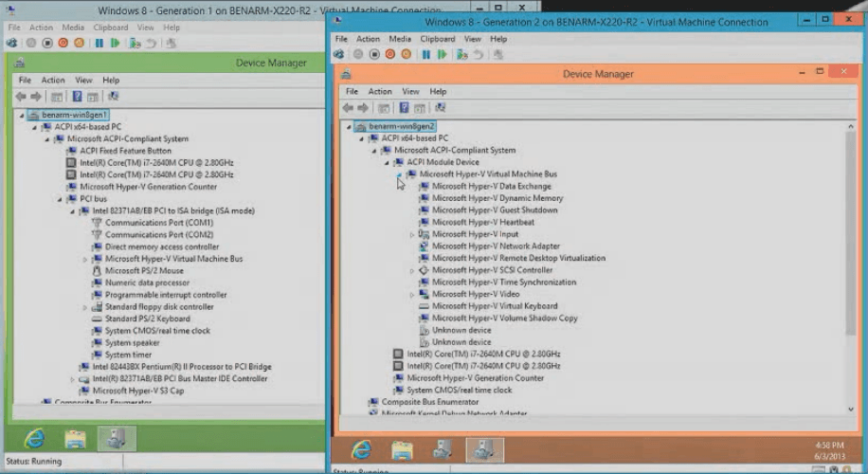Expand Intel 82371AB/EB PCI Bus Master IDE Controller
Viewport: 868px width, 474px height.
(x=72, y=379)
